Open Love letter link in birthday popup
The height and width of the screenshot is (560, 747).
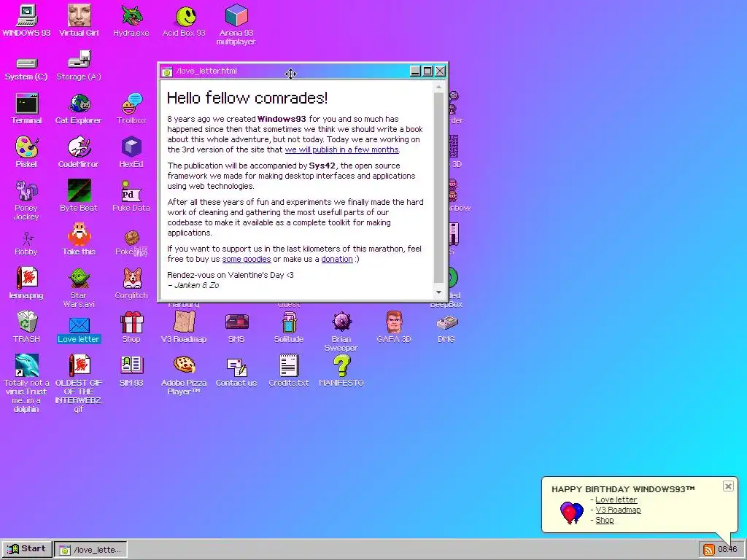(x=616, y=499)
